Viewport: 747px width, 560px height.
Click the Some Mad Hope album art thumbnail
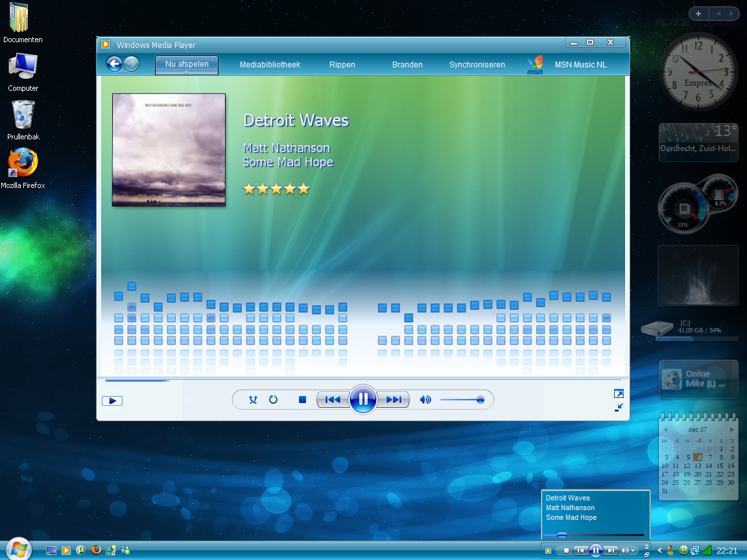tap(168, 150)
